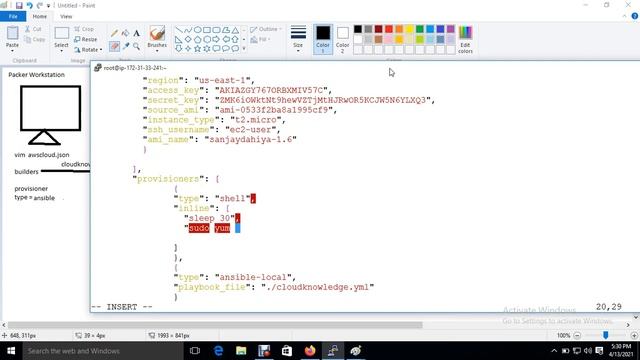The width and height of the screenshot is (640, 360).
Task: Click the Save icon in title bar
Action: pos(19,5)
